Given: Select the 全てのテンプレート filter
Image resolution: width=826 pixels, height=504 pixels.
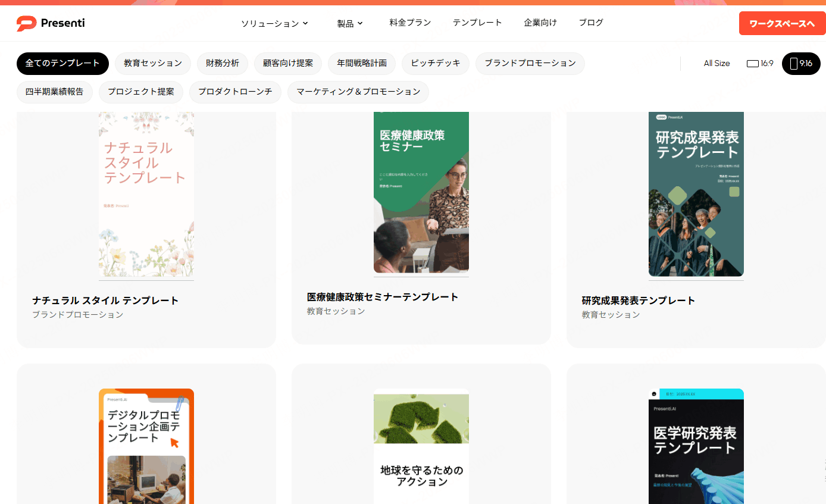Looking at the screenshot, I should [62, 64].
